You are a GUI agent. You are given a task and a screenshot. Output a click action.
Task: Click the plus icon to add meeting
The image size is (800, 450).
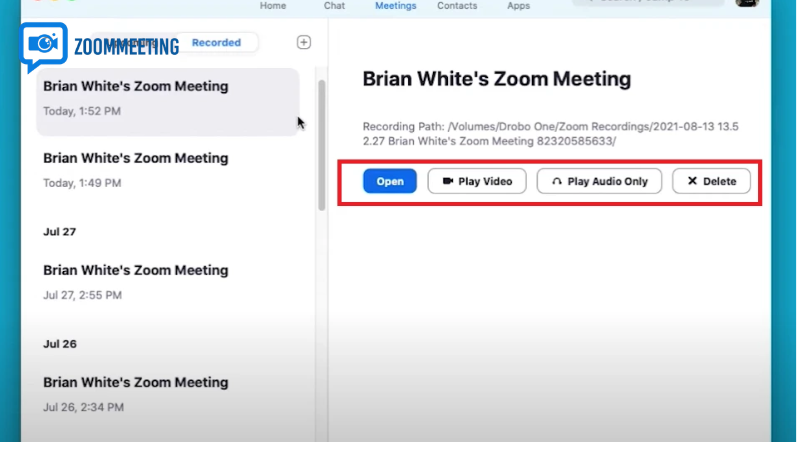304,42
